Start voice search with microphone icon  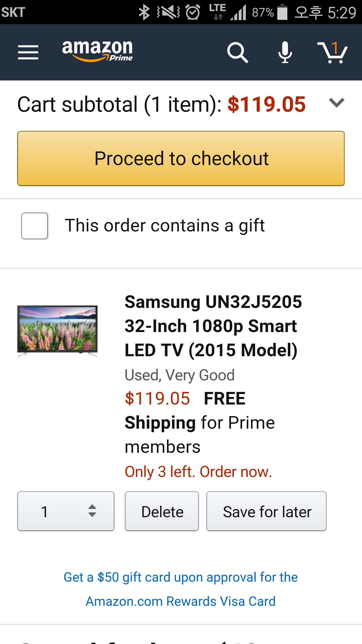tap(285, 52)
